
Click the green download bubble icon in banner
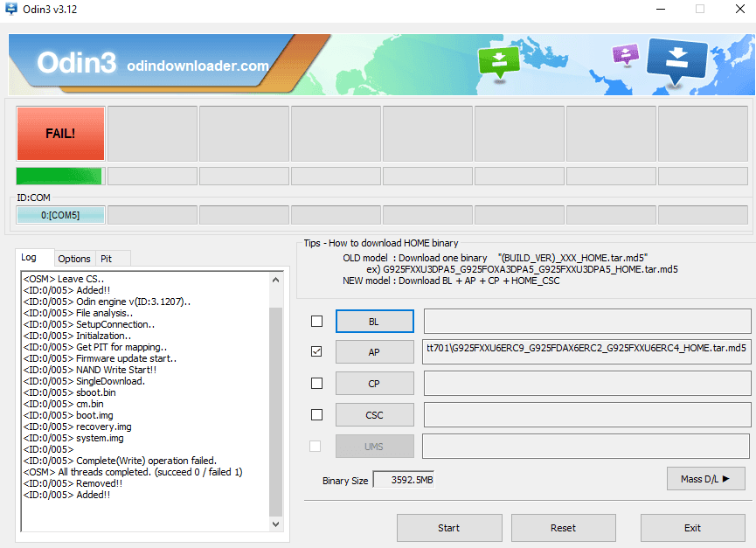tap(498, 62)
